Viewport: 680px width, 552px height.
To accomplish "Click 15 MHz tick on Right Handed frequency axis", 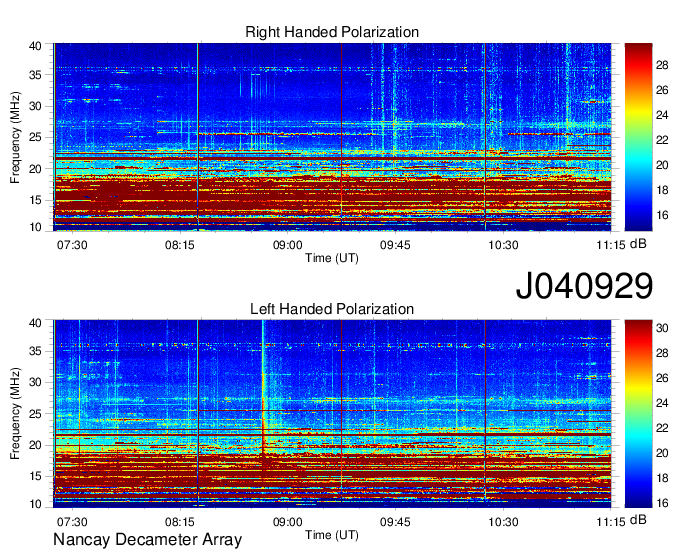I will [35, 200].
